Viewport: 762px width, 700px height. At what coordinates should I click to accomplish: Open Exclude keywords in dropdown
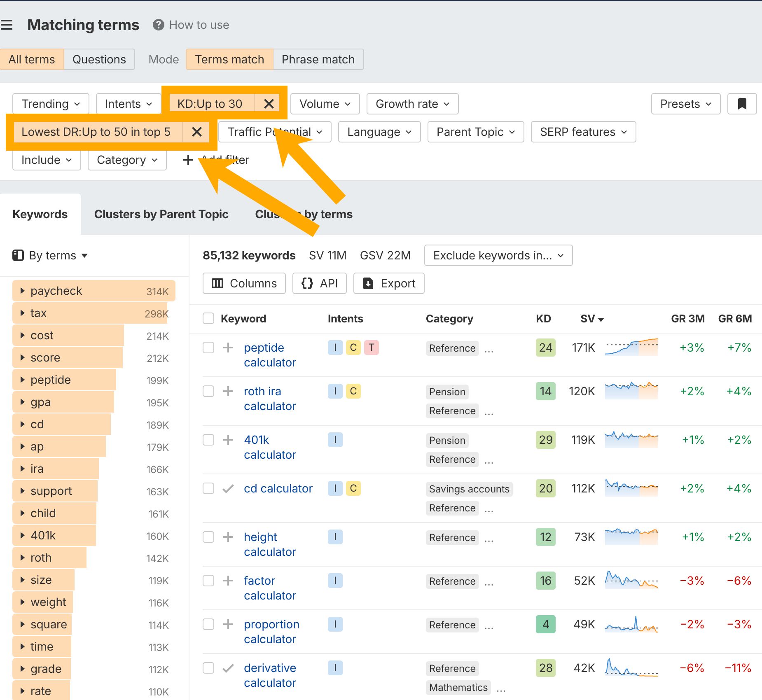tap(498, 255)
